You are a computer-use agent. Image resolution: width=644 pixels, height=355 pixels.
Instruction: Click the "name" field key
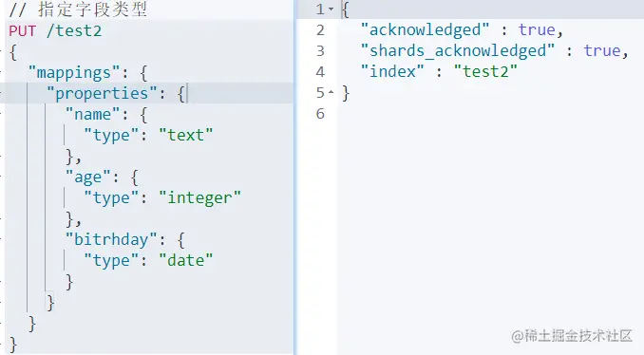92,115
